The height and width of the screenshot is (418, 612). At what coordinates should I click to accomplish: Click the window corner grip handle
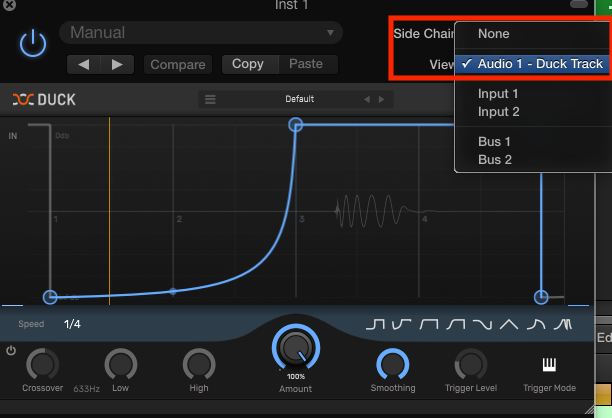589,410
